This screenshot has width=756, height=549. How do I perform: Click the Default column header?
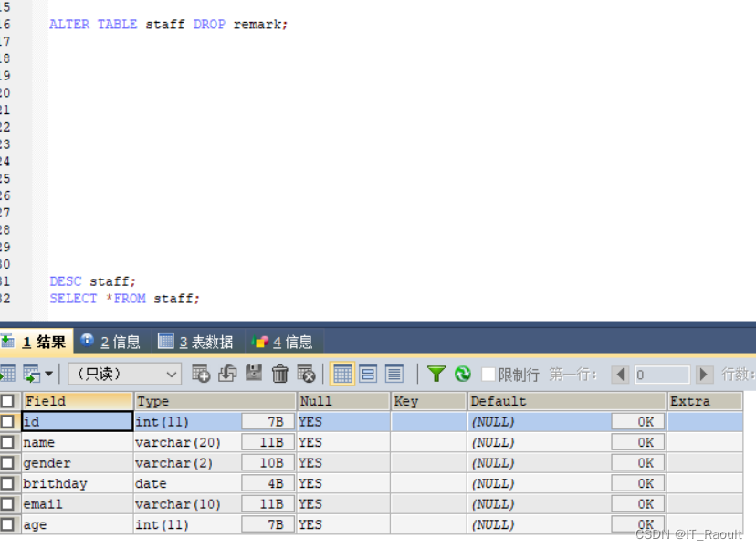point(566,401)
